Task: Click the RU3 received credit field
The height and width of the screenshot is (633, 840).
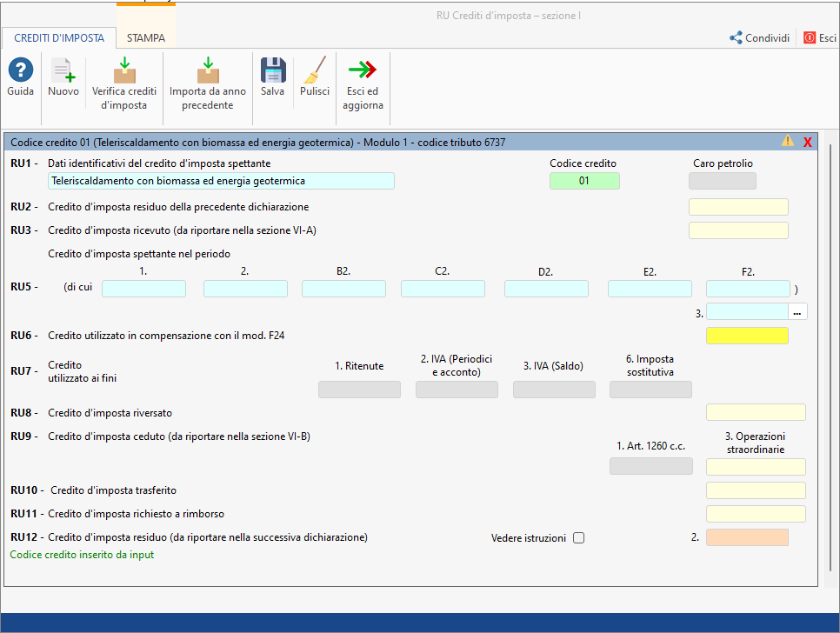Action: 738,230
